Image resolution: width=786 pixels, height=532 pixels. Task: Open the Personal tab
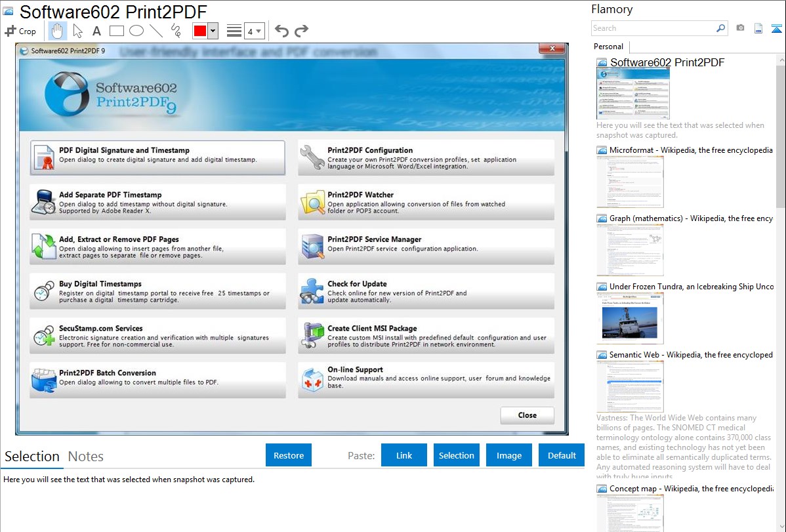coord(609,47)
